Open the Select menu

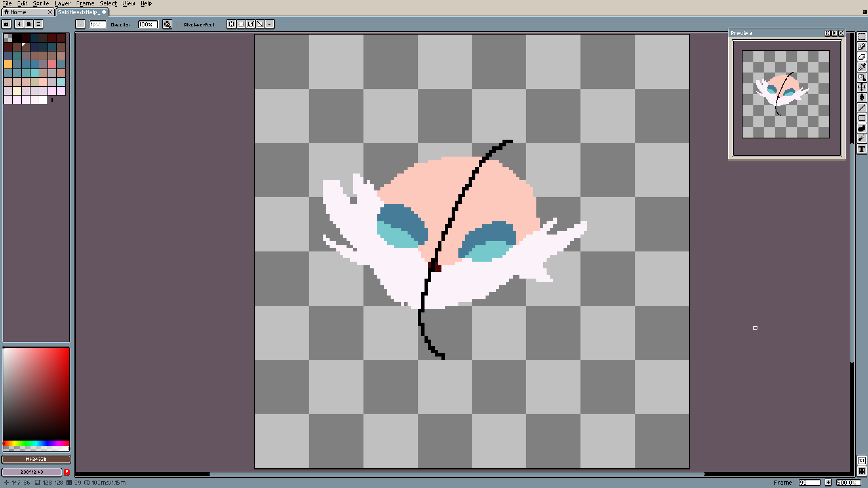click(x=108, y=3)
